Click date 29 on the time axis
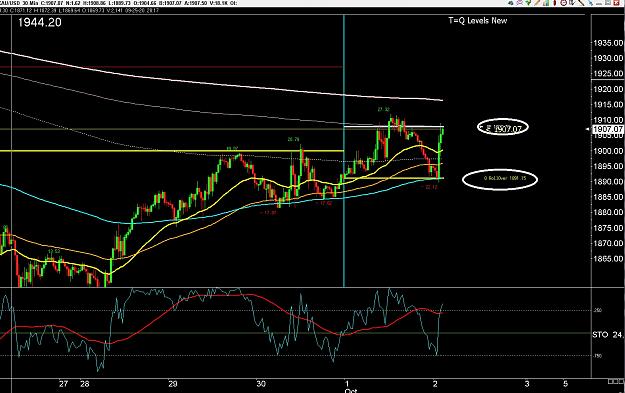Image resolution: width=625 pixels, height=393 pixels. point(172,384)
